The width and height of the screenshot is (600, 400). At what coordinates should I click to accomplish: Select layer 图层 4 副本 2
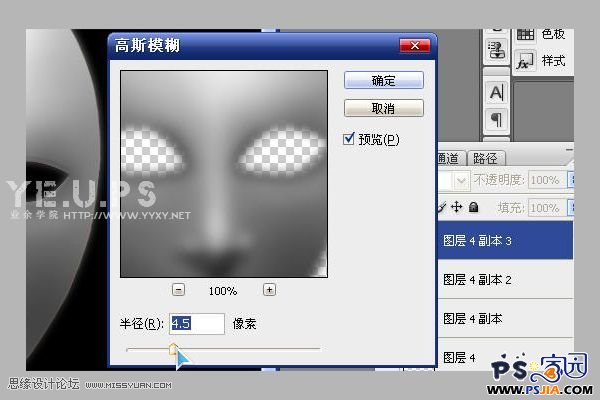point(505,280)
